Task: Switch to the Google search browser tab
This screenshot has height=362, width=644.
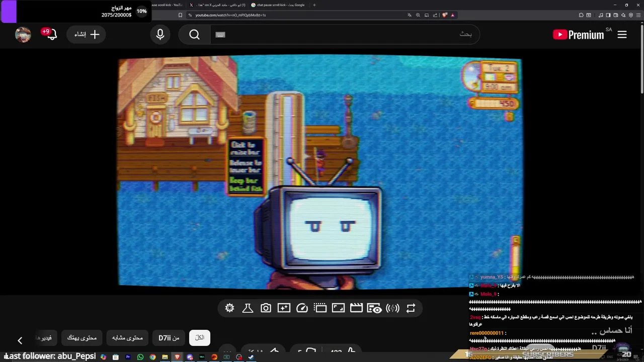Action: click(279, 5)
